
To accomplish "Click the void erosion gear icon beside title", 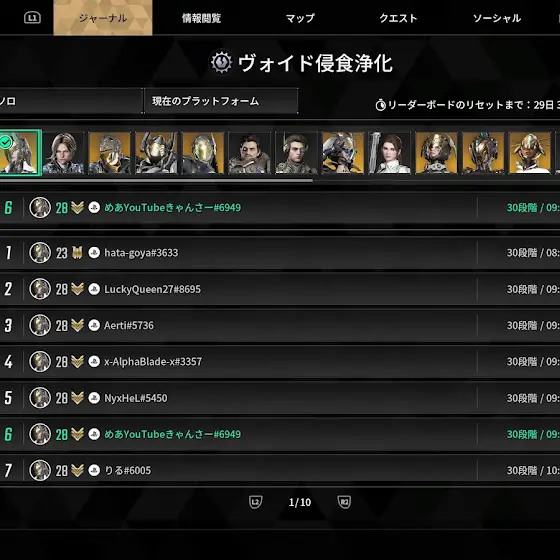I will (221, 62).
